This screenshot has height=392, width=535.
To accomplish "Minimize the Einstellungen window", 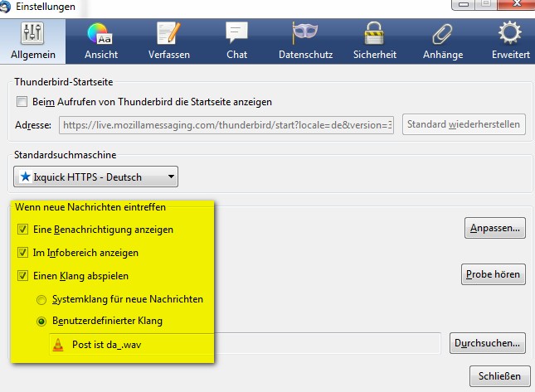I will 464,4.
